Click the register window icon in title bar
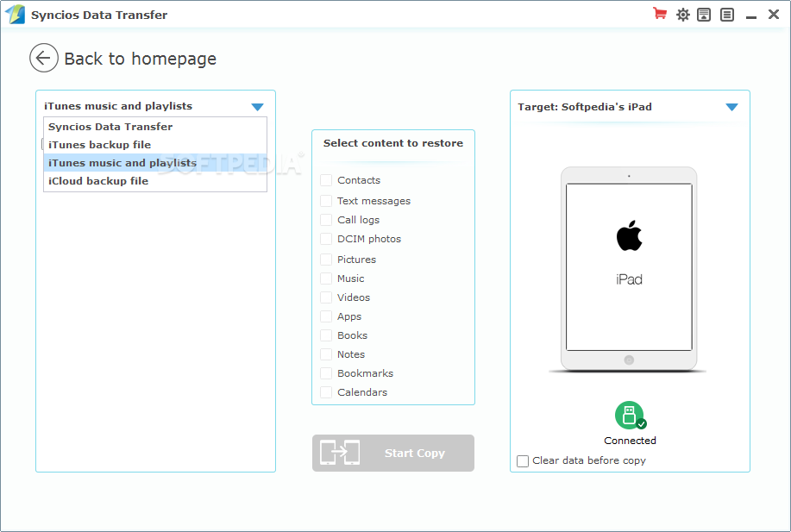This screenshot has height=532, width=791. (704, 15)
